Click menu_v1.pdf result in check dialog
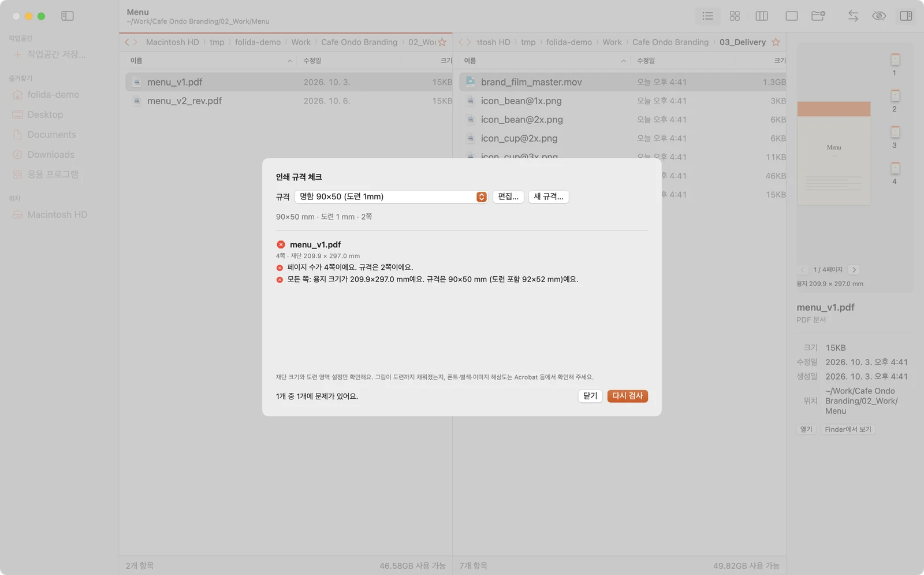This screenshot has width=924, height=575. [x=315, y=244]
